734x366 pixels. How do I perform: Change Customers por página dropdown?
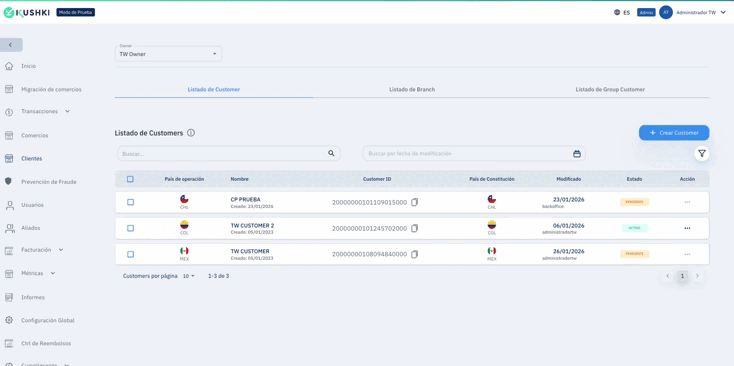coord(189,276)
